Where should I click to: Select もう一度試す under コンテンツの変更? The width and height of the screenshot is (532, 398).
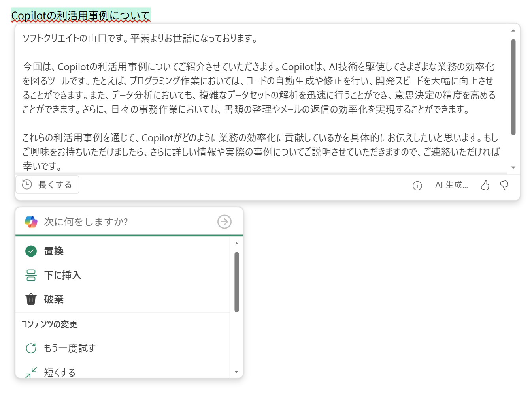coord(69,348)
